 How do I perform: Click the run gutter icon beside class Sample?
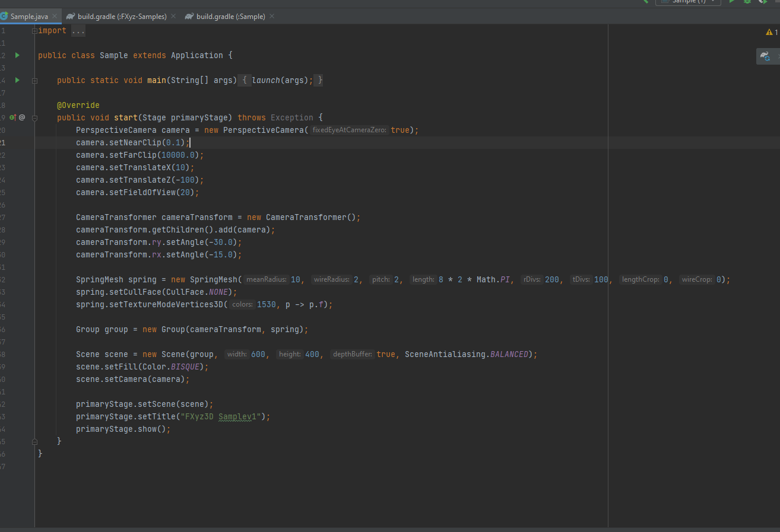click(x=17, y=55)
